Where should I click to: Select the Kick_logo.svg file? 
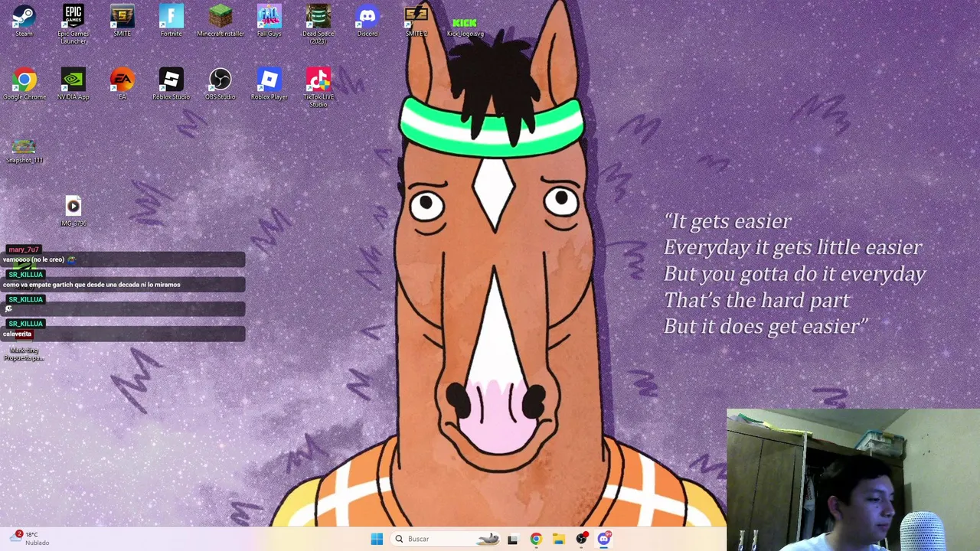(465, 27)
